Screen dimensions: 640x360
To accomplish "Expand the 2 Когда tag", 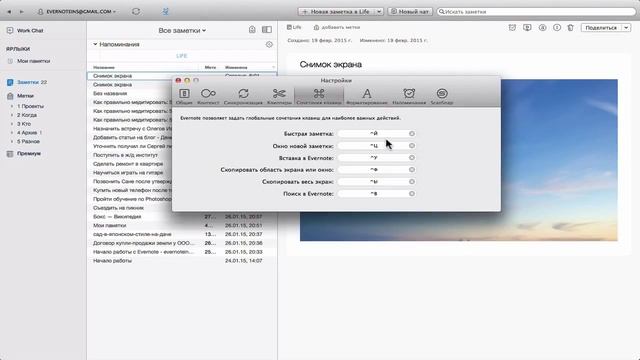I will coord(12,115).
